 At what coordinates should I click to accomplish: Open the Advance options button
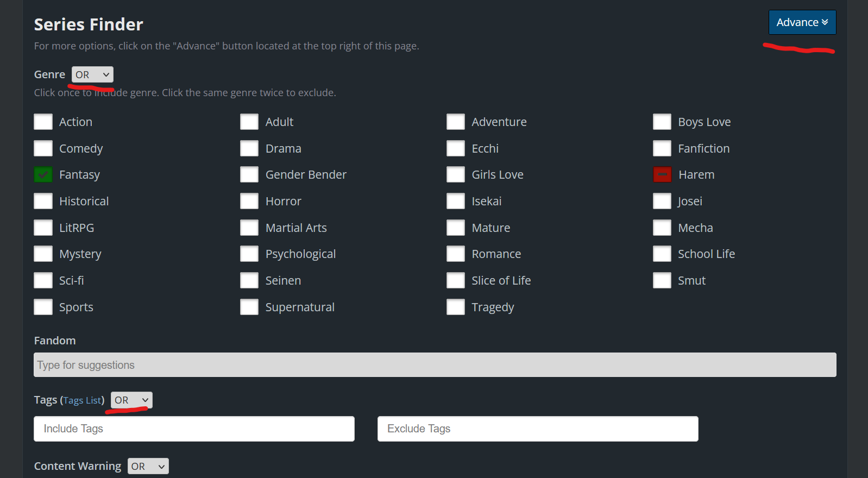pyautogui.click(x=802, y=22)
